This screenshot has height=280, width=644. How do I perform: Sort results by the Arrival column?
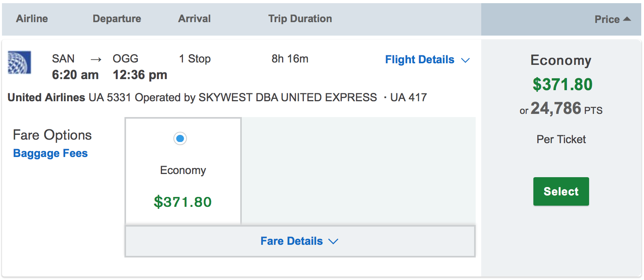(x=194, y=19)
